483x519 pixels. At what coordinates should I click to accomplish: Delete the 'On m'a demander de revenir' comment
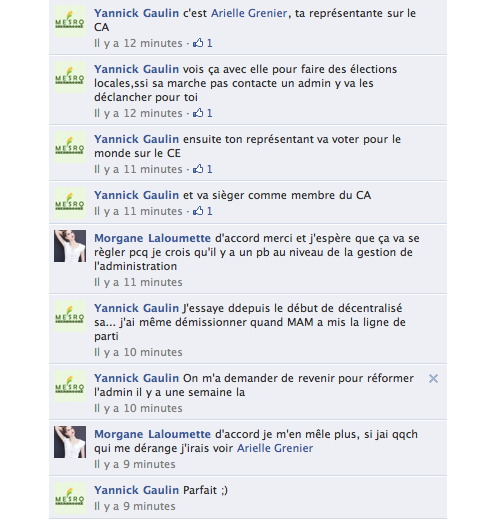coord(433,378)
